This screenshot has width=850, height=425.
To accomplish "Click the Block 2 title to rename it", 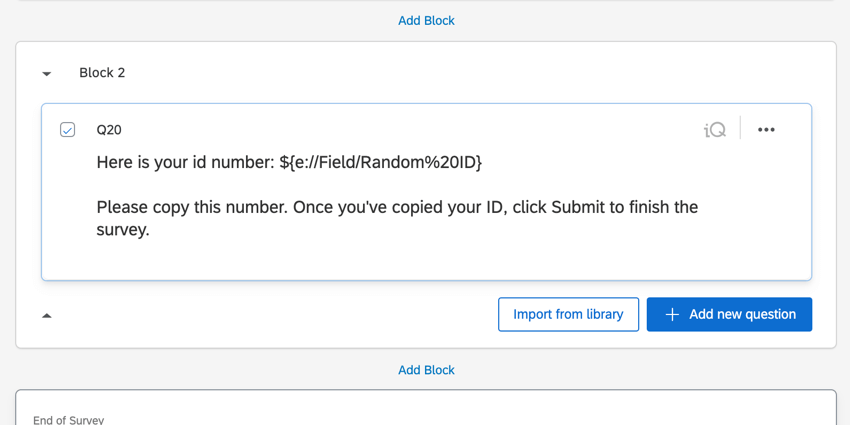I will pos(102,73).
